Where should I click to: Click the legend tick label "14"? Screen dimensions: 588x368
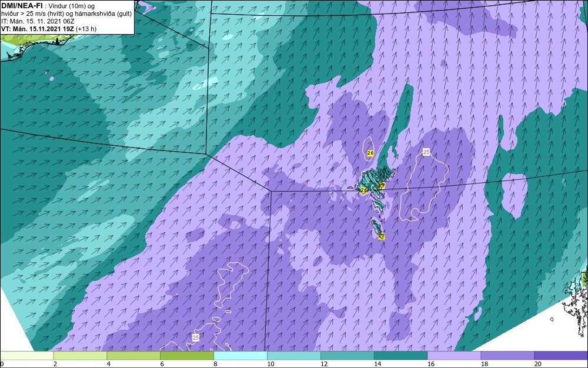point(377,364)
